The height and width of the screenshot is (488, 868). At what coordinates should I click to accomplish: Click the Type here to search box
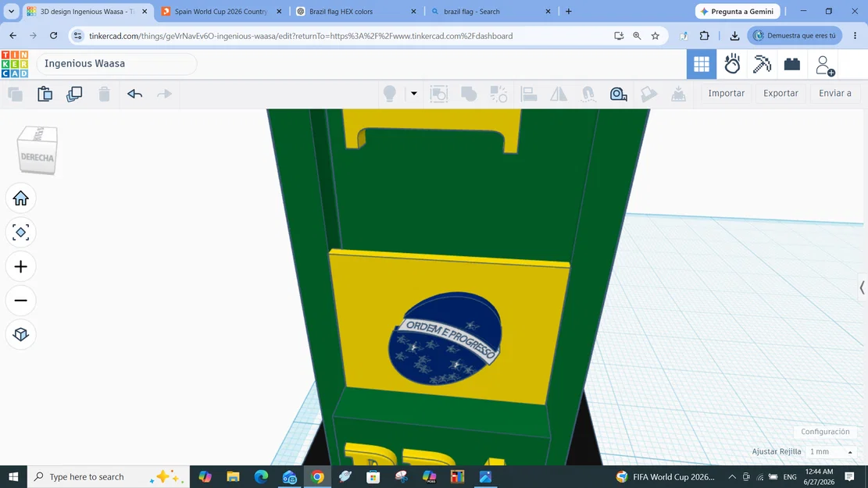(x=109, y=476)
